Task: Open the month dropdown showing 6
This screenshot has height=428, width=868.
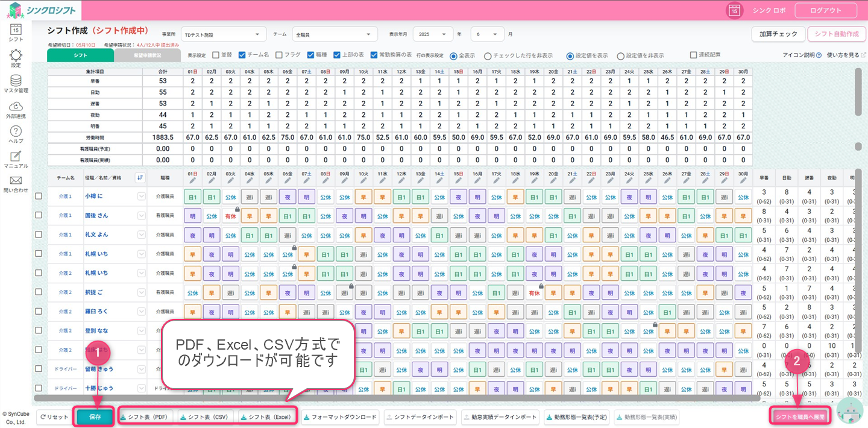Action: pos(488,34)
